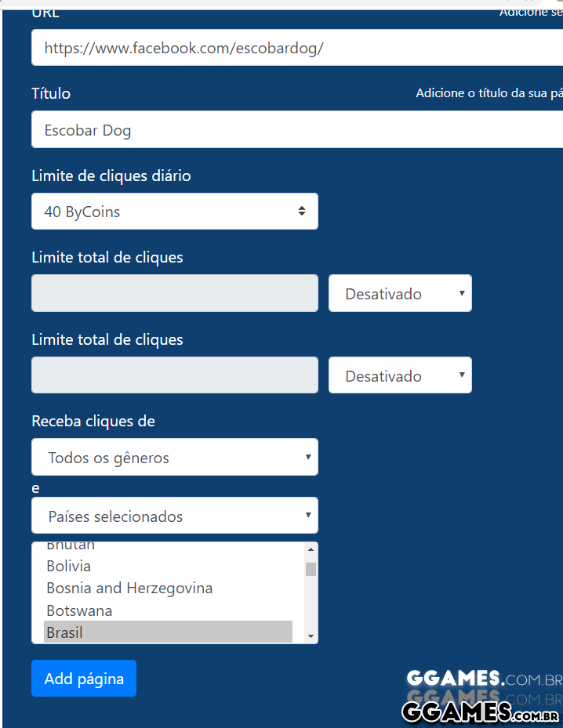This screenshot has width=563, height=728.
Task: Click the country list scroll-down arrow
Action: click(311, 636)
